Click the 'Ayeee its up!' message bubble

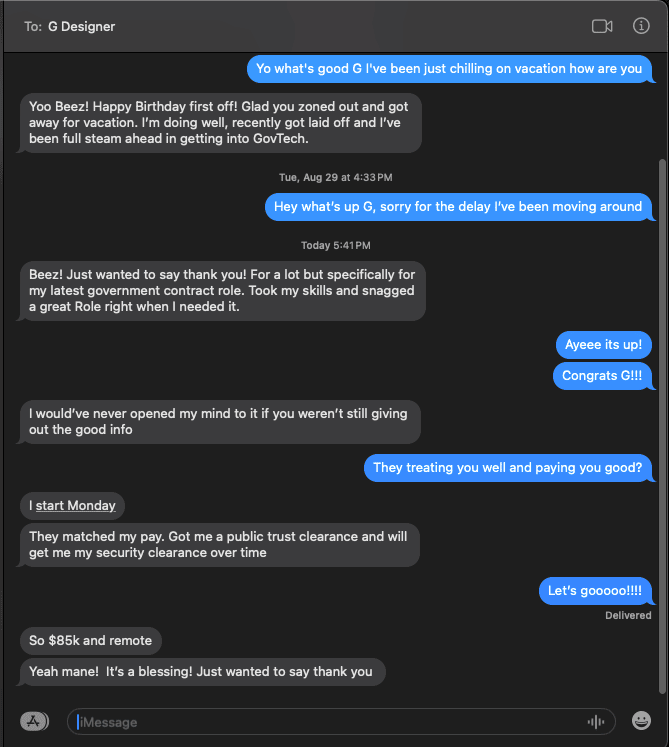pyautogui.click(x=603, y=345)
